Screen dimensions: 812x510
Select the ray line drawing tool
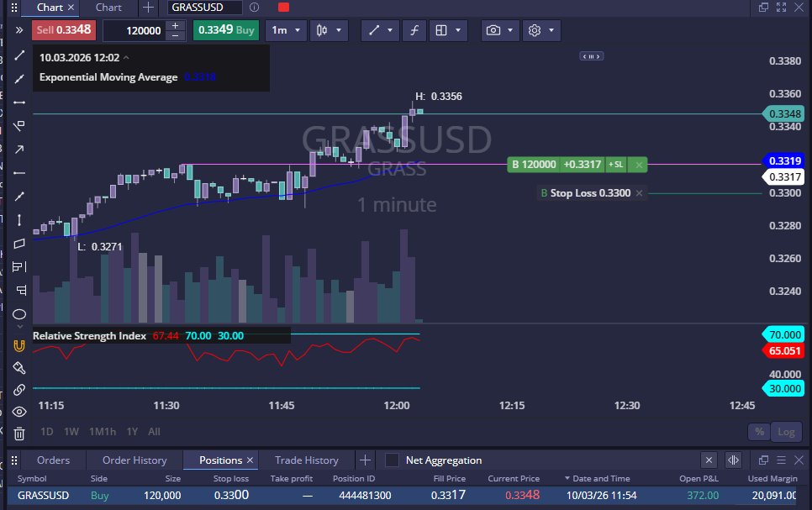(x=19, y=79)
